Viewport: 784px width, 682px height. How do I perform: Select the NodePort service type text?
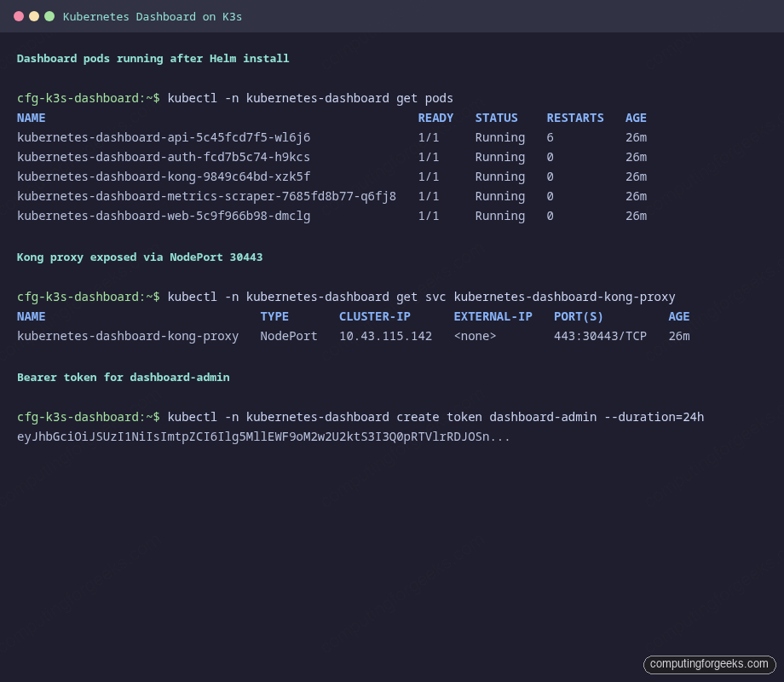click(288, 336)
